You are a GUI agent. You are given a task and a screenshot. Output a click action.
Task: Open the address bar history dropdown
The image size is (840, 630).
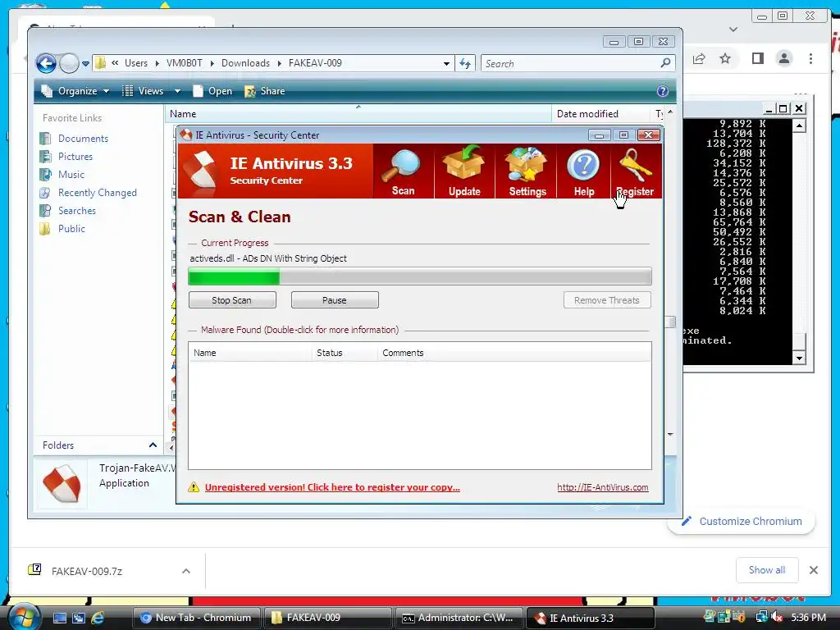[446, 64]
